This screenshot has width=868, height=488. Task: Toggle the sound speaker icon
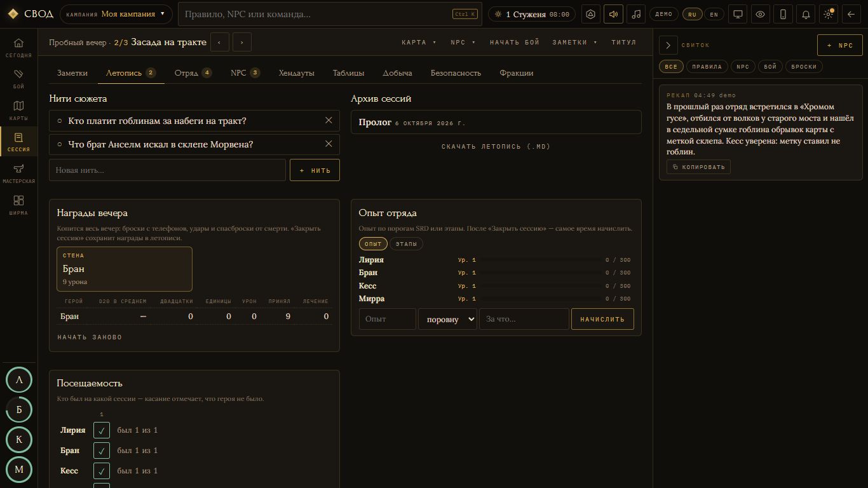613,14
